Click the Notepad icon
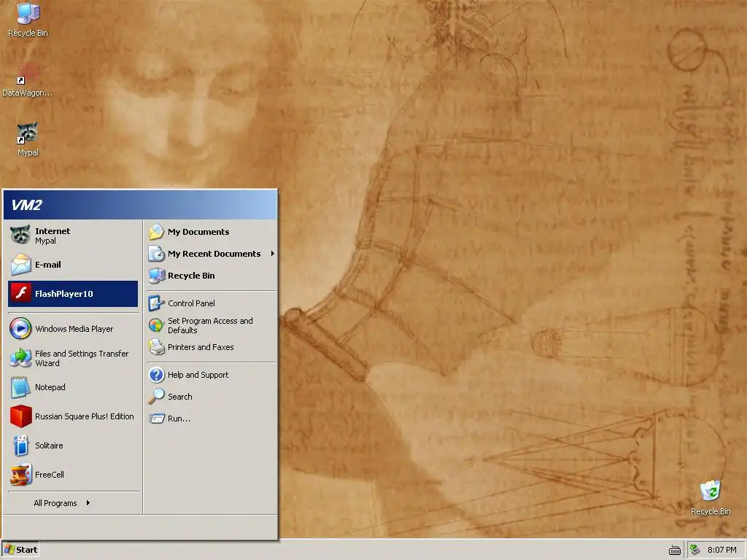Viewport: 747px width, 560px height. (x=20, y=387)
